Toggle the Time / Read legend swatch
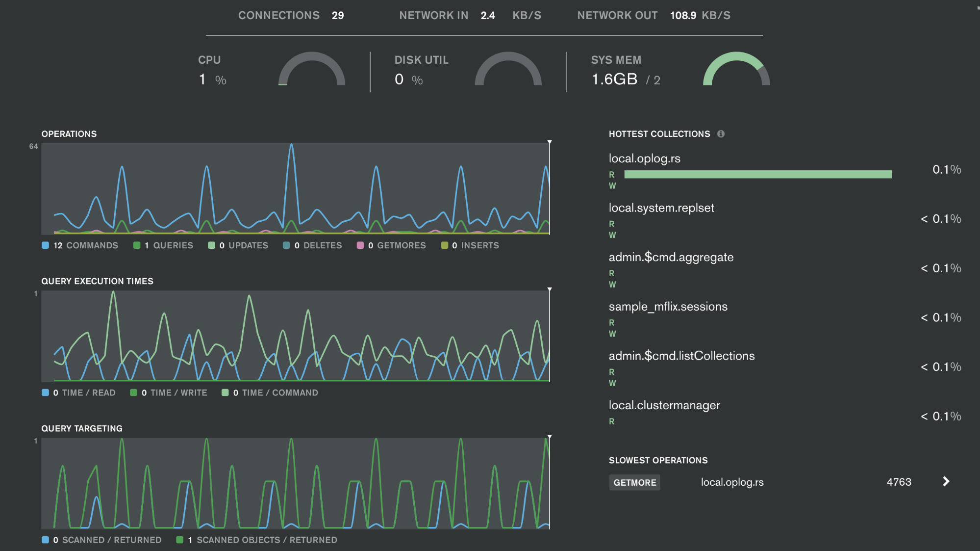980x551 pixels. point(46,393)
